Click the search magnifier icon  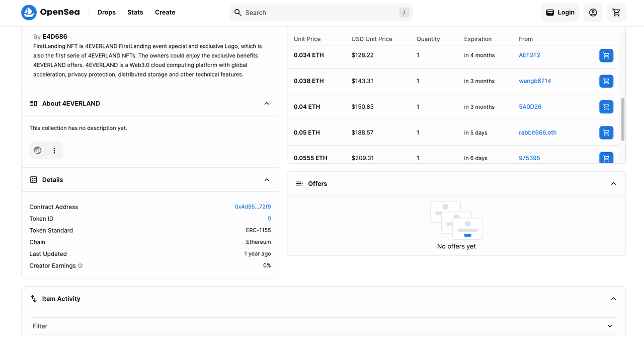(238, 13)
